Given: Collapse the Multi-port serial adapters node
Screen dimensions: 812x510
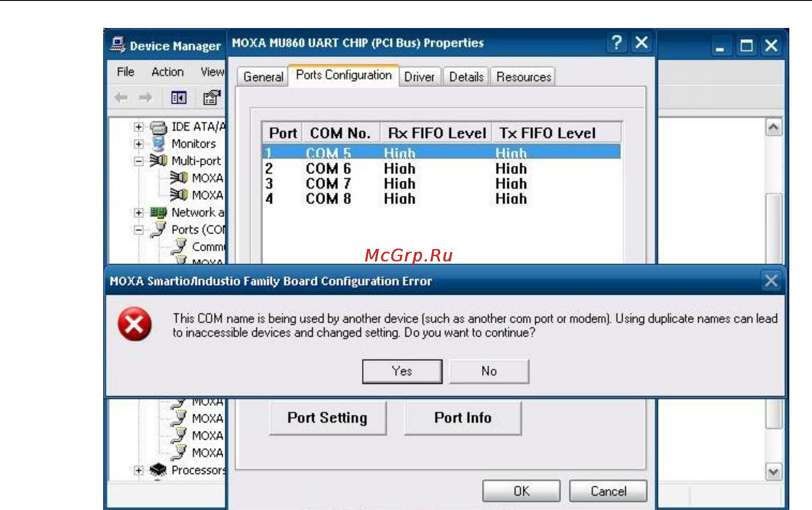Looking at the screenshot, I should point(139,161).
